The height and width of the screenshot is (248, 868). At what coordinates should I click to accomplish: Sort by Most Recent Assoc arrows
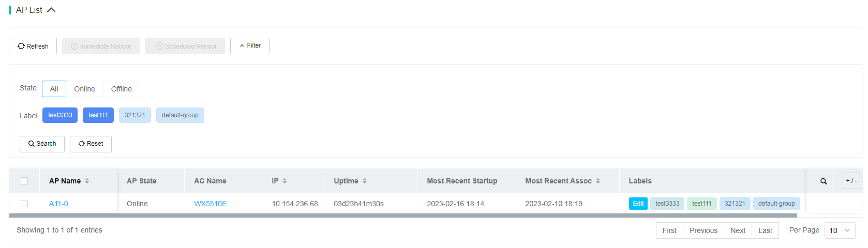pos(598,181)
